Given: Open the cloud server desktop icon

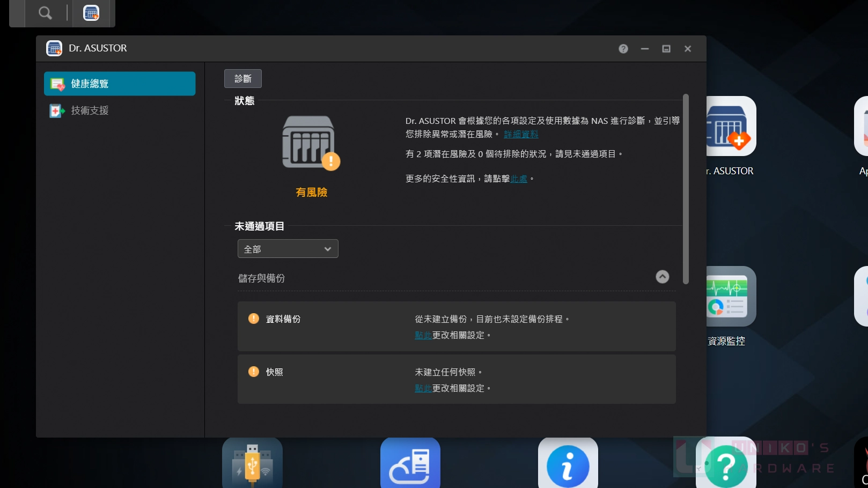Looking at the screenshot, I should (410, 463).
